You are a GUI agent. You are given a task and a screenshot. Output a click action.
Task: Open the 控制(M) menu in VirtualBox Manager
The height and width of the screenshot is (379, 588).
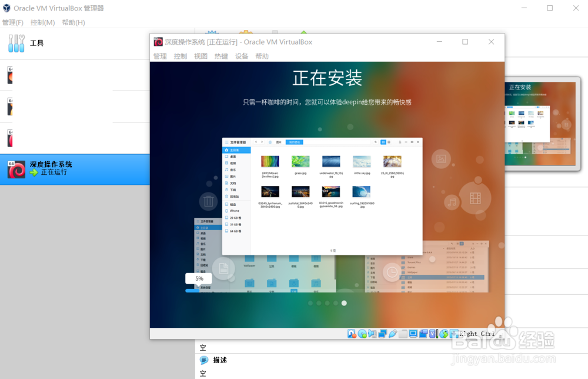point(42,22)
